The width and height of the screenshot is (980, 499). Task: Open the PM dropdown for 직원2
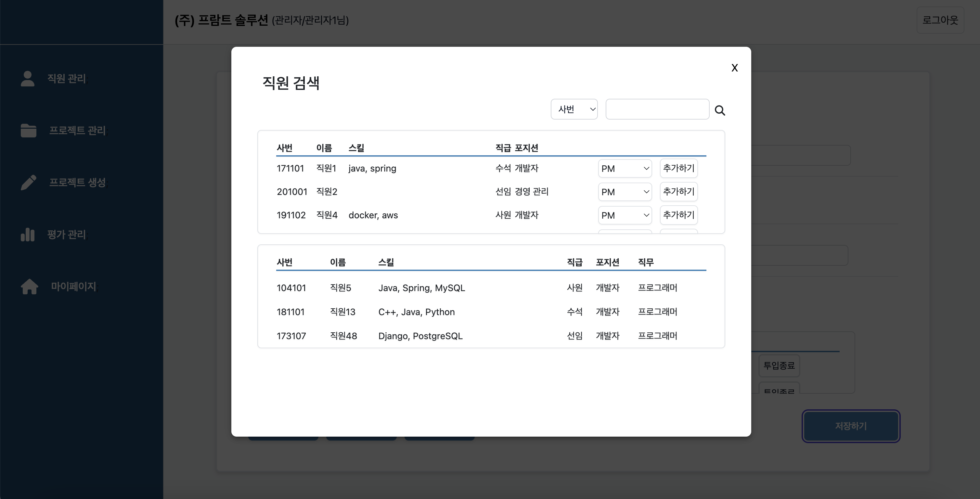pyautogui.click(x=624, y=192)
